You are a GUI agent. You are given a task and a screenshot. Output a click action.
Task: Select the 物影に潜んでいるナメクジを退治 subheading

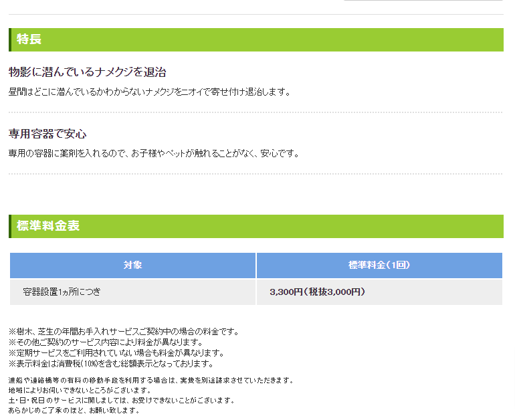coord(87,72)
